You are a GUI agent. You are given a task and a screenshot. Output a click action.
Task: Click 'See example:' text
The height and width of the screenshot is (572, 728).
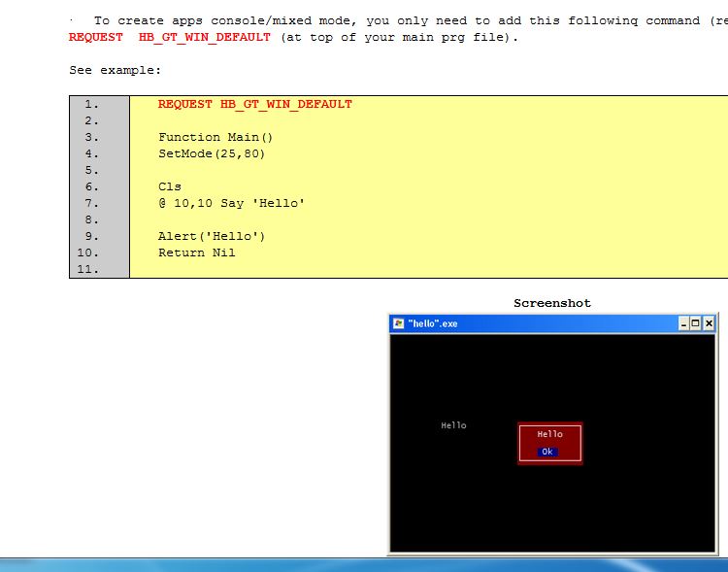pos(116,70)
